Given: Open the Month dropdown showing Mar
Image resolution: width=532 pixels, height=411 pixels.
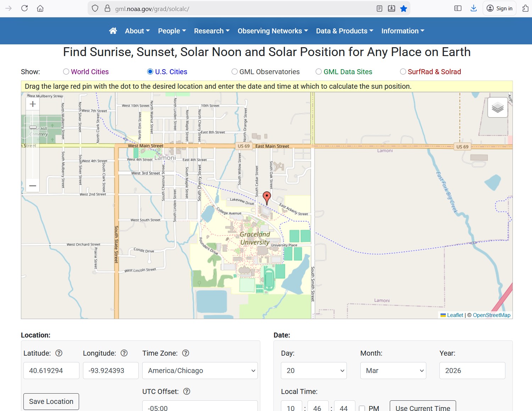Looking at the screenshot, I should pyautogui.click(x=393, y=371).
